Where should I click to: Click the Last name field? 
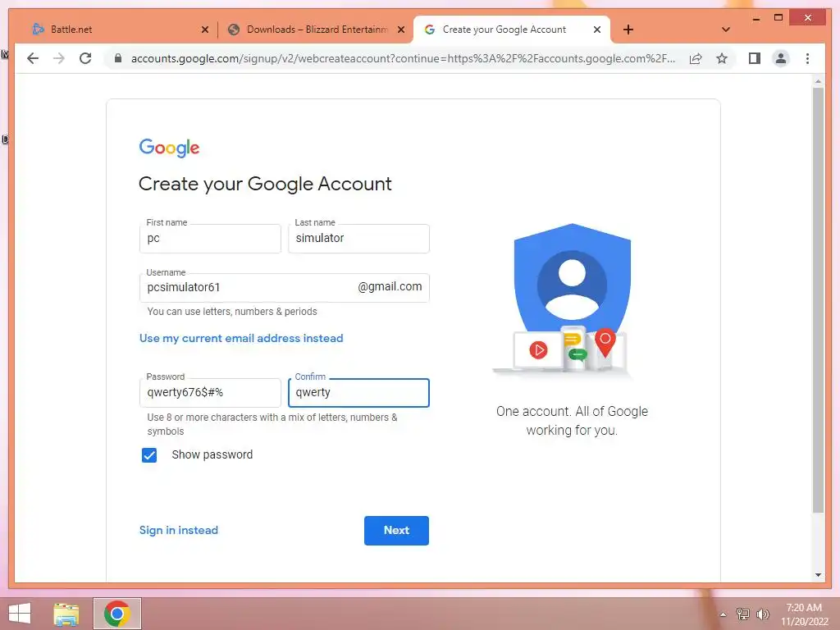point(358,239)
